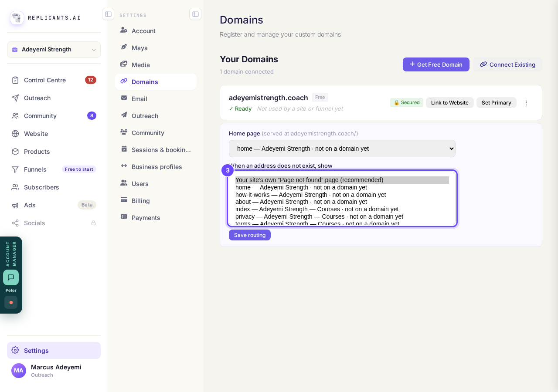Click the Replicants.ai logo icon

pos(17,18)
